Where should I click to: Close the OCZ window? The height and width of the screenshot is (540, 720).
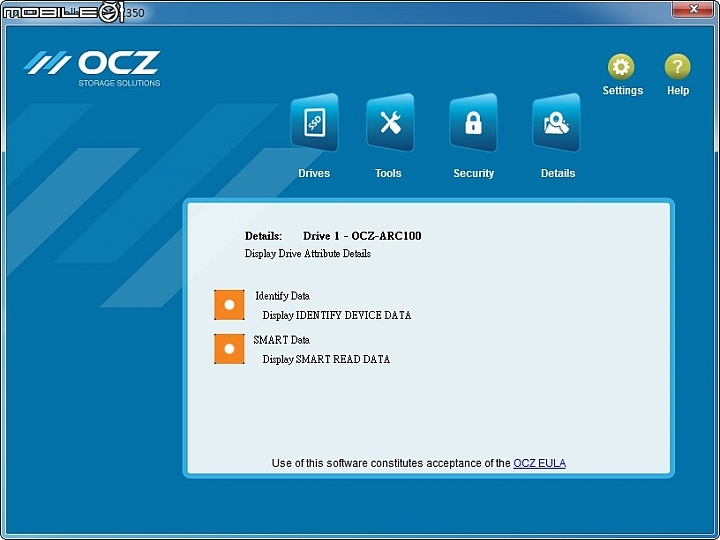tap(693, 9)
